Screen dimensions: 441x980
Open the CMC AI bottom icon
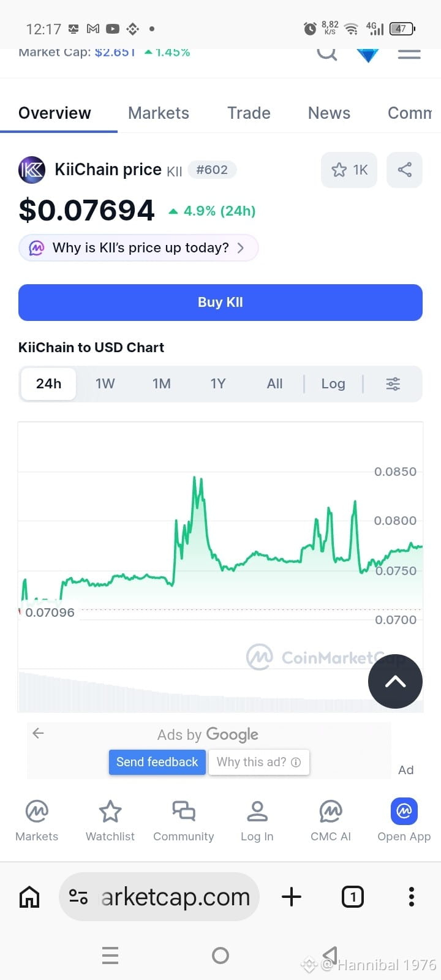click(x=331, y=821)
